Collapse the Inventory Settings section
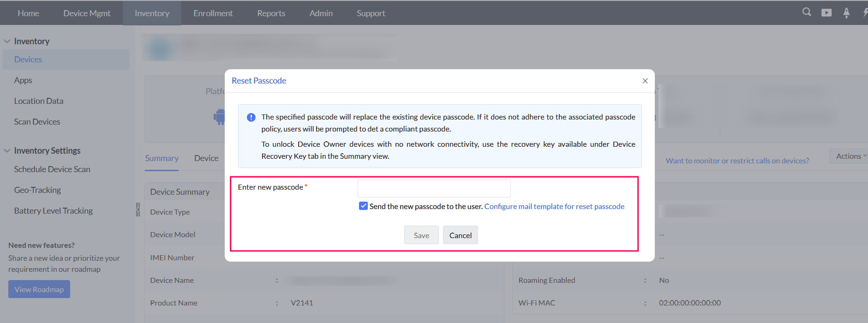The width and height of the screenshot is (868, 323). (7, 150)
